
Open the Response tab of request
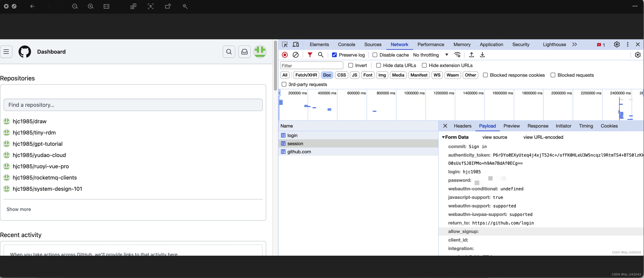pos(538,126)
